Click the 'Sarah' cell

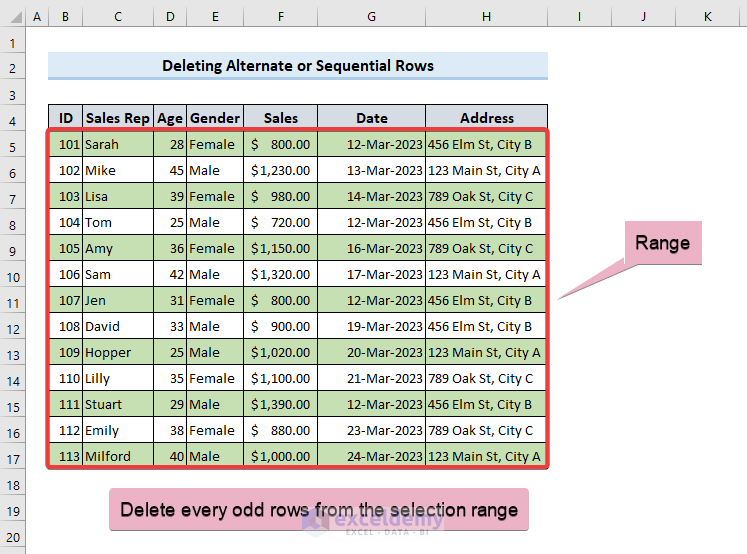coord(118,144)
